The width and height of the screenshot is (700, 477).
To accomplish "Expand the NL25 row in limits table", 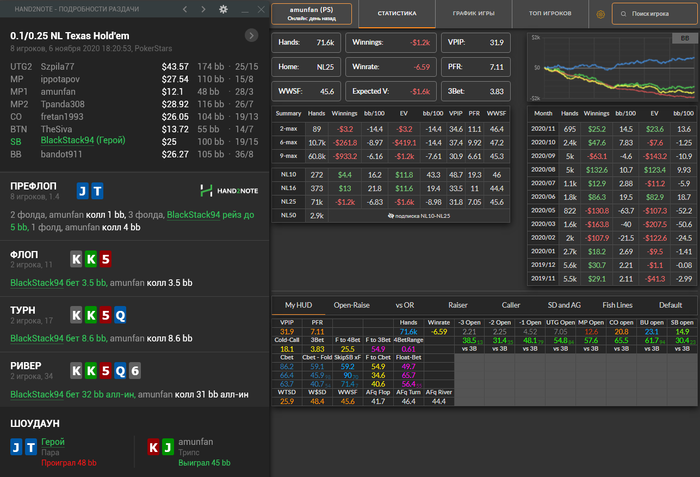I will tap(288, 201).
